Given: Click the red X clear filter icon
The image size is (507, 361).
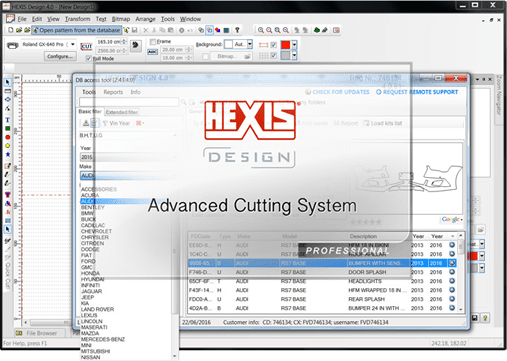Looking at the screenshot, I should [x=139, y=123].
